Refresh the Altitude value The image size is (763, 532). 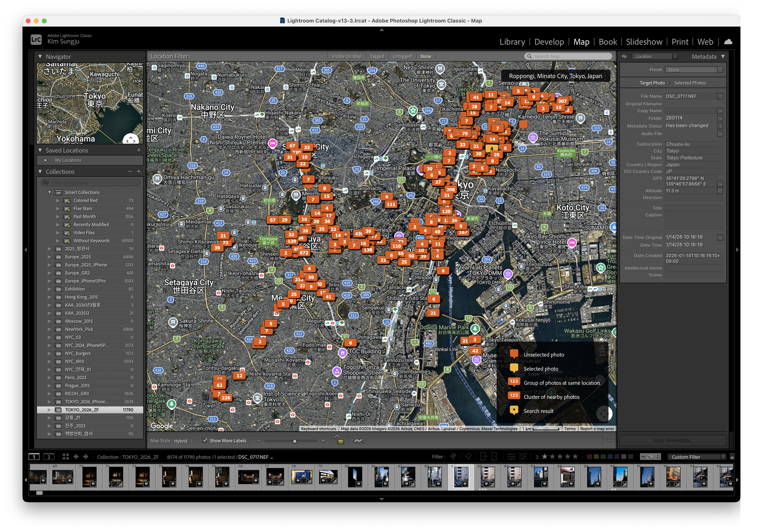[720, 191]
